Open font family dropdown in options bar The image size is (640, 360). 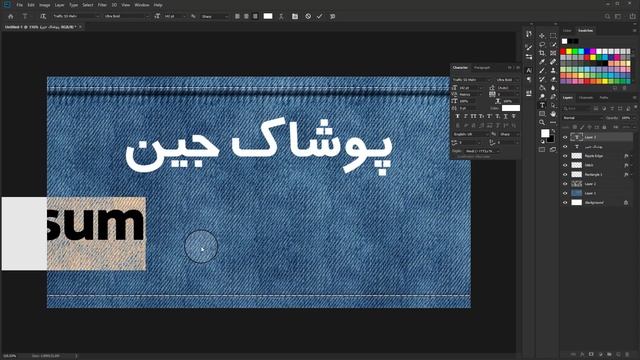click(76, 16)
